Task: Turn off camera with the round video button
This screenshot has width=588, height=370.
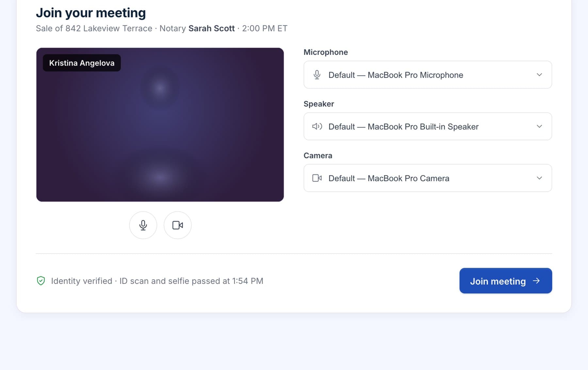Action: [x=177, y=225]
